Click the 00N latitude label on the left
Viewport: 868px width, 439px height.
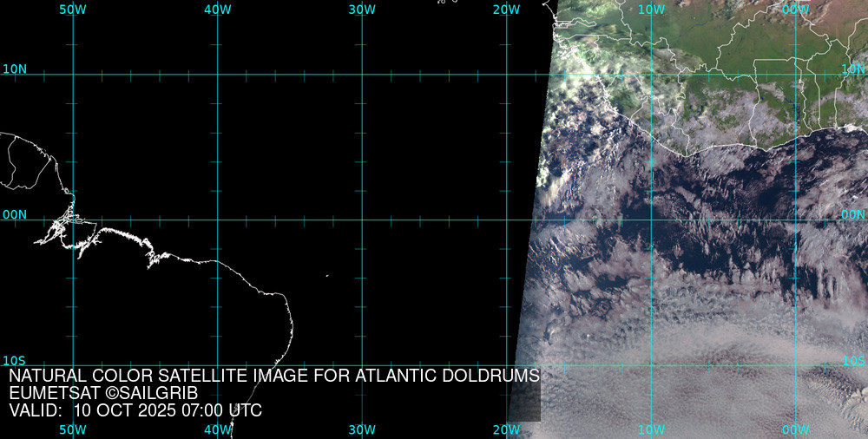tap(15, 214)
